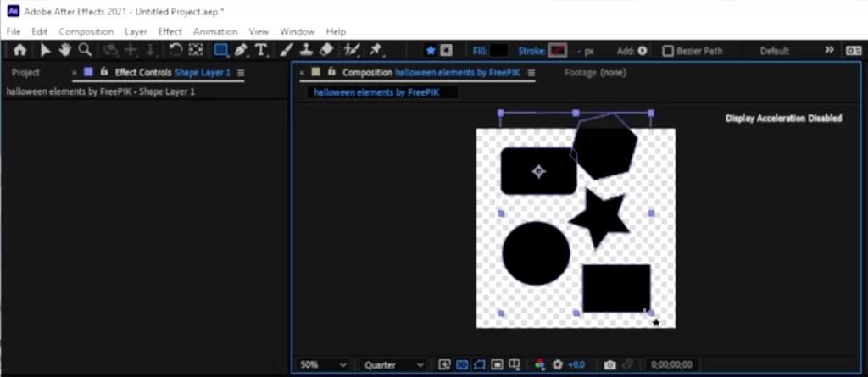Select the Pen tool
The height and width of the screenshot is (377, 868).
coord(241,50)
